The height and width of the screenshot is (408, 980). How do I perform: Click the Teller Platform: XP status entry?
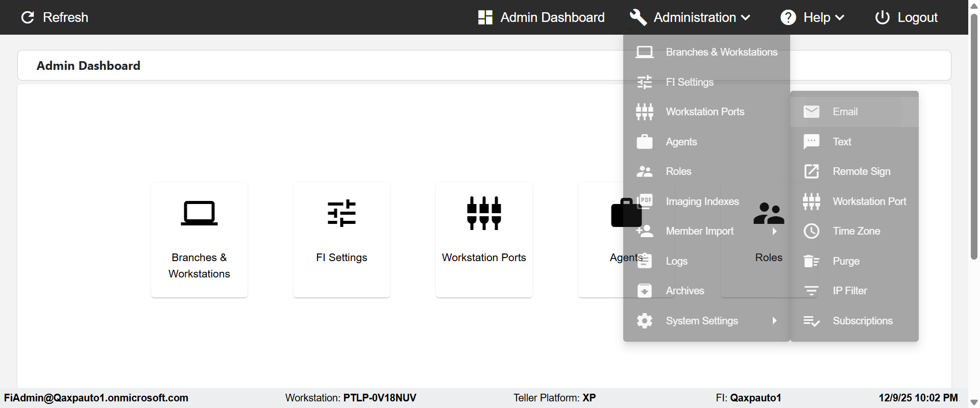click(x=555, y=398)
